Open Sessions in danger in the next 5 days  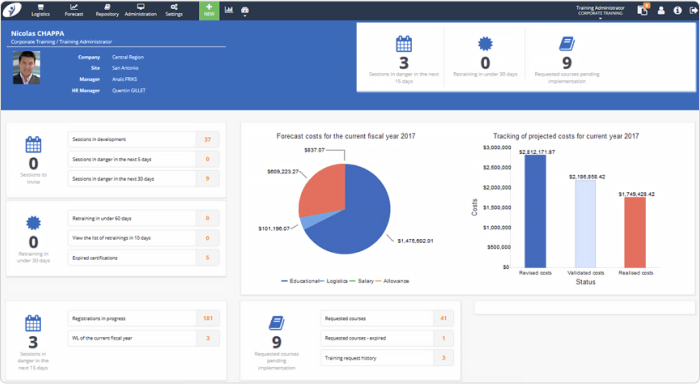[x=143, y=159]
